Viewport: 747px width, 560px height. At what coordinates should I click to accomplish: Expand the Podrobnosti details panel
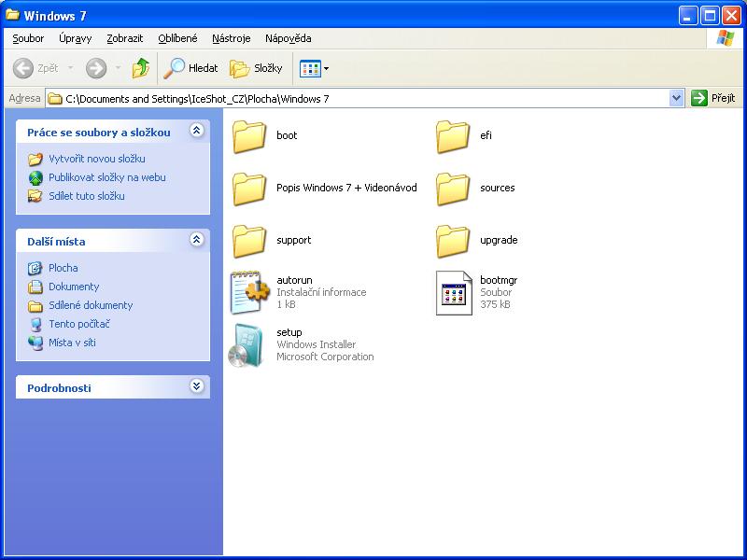tap(196, 386)
